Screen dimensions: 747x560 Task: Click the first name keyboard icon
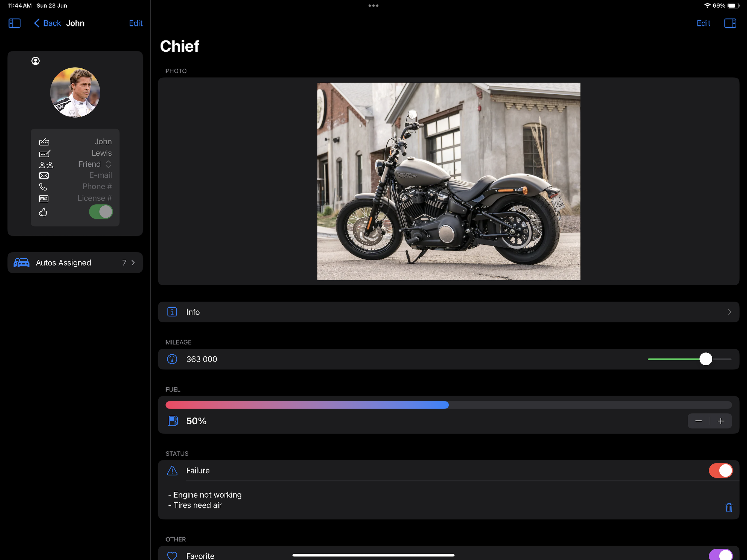[x=44, y=142]
